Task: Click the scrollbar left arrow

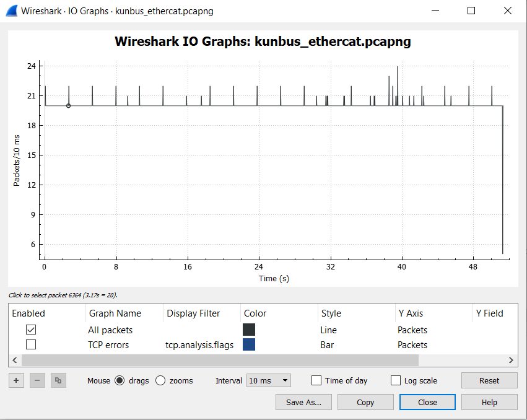Action: tap(15, 360)
